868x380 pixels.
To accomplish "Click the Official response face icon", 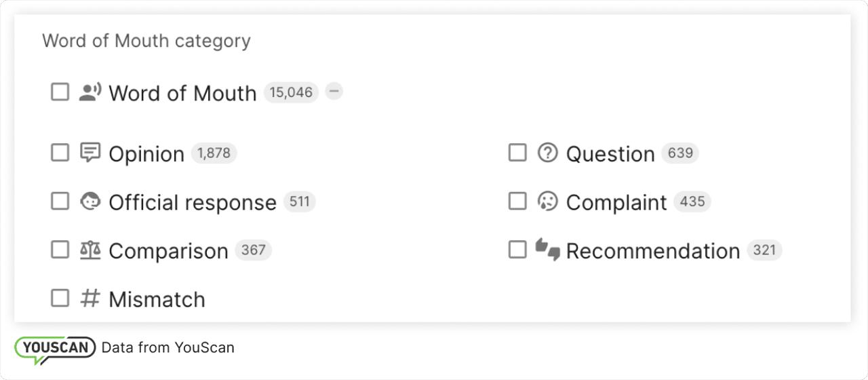I will click(90, 202).
